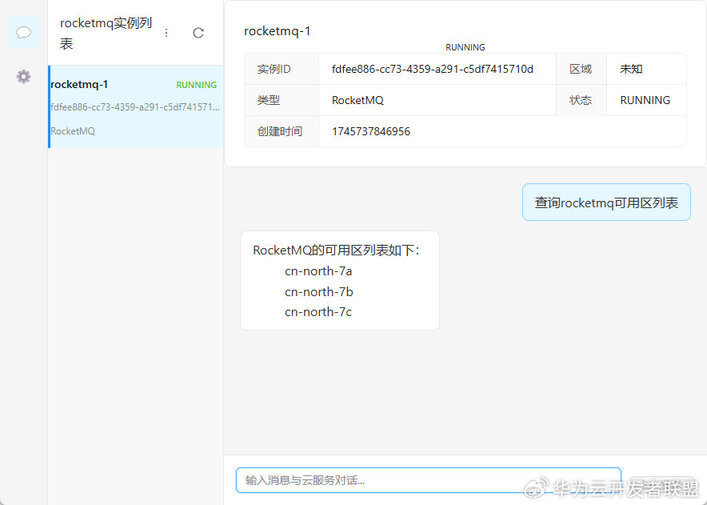This screenshot has width=707, height=505.
Task: Open the chat bubble sidebar icon
Action: coord(23,32)
